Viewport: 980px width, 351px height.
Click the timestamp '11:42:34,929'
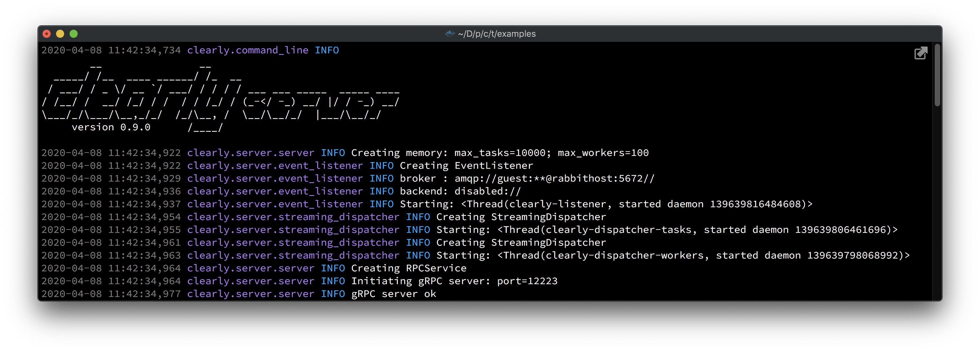point(144,178)
